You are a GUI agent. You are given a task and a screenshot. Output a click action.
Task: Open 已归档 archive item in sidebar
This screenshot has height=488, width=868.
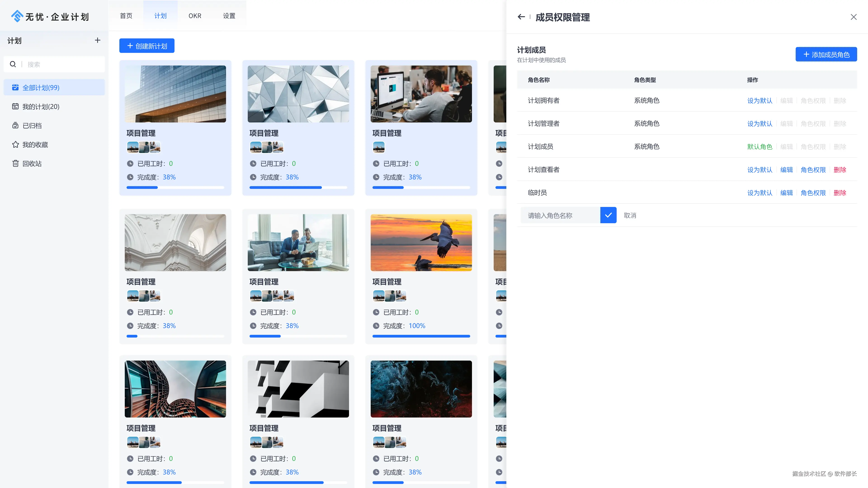[x=32, y=126]
